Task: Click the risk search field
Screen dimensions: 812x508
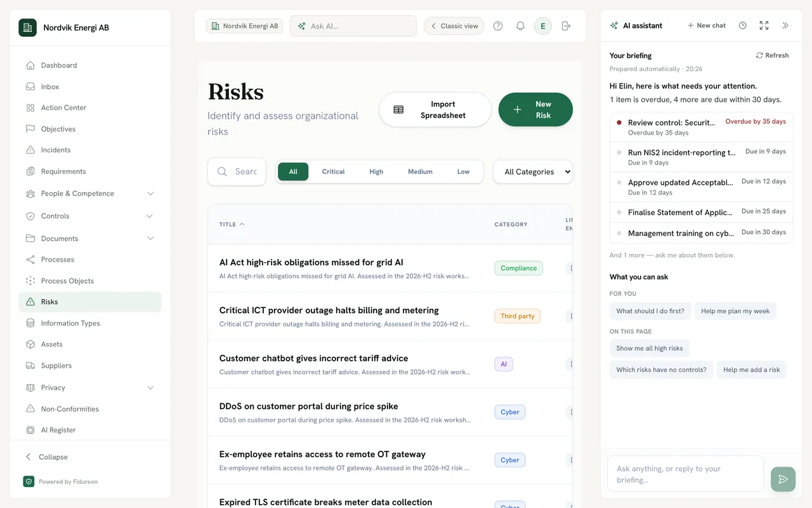Action: (x=237, y=171)
